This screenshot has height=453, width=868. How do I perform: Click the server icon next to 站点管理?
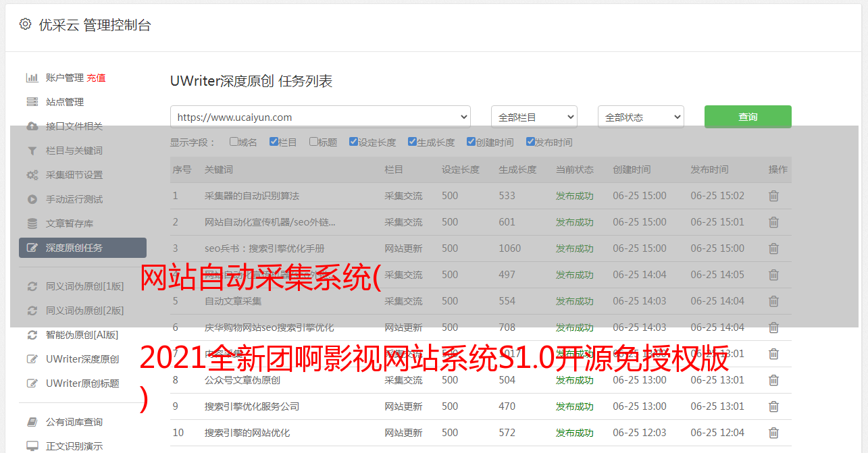tap(32, 102)
